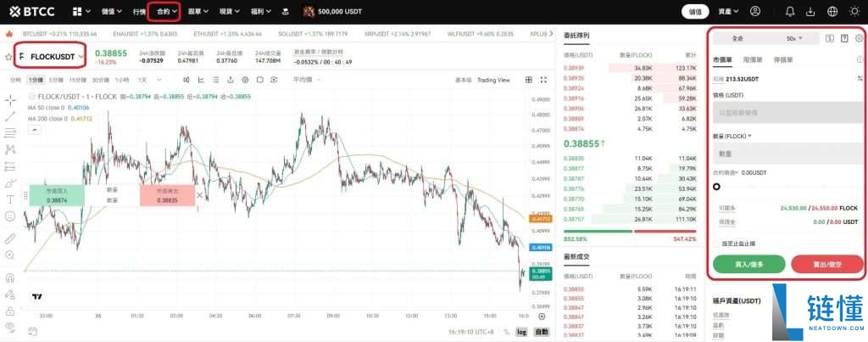Open the 500,000 USDT promotion
The image size is (868, 342).
click(332, 11)
